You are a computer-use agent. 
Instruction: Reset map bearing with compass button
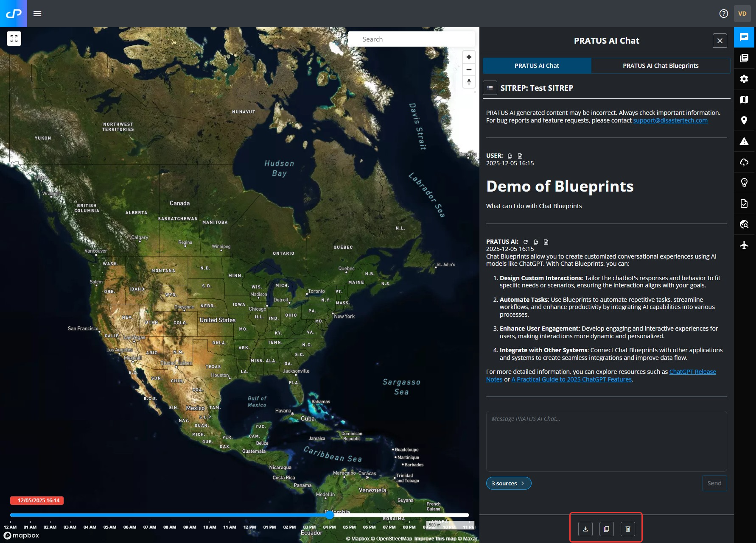[x=469, y=81]
